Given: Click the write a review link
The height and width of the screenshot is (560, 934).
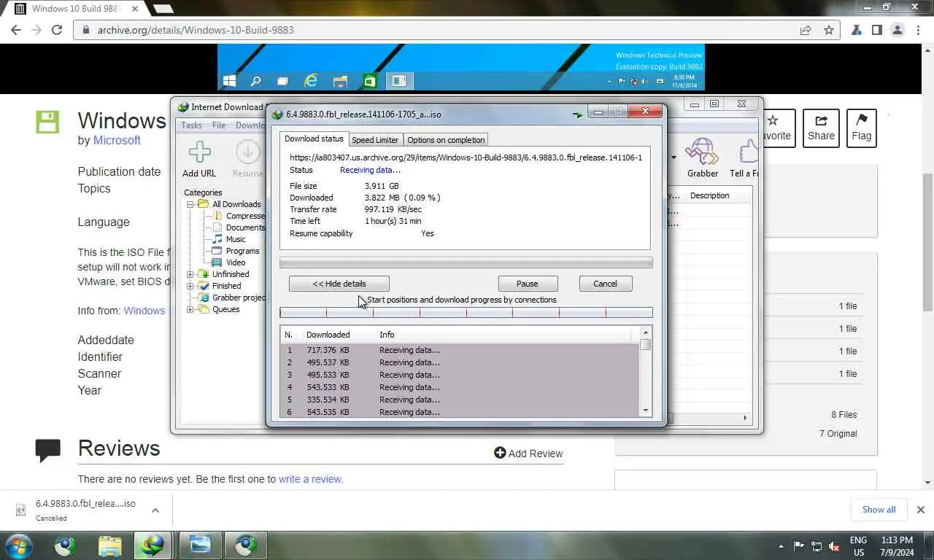Looking at the screenshot, I should [x=310, y=479].
